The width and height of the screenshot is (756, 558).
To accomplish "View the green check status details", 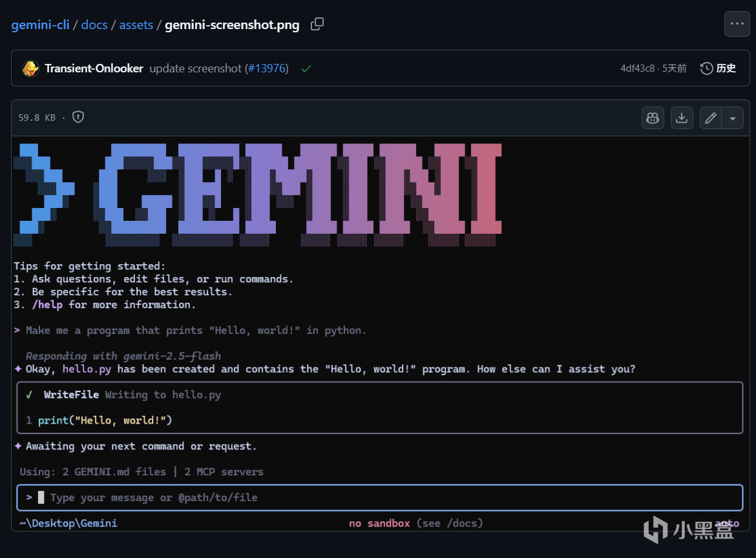I will (306, 69).
